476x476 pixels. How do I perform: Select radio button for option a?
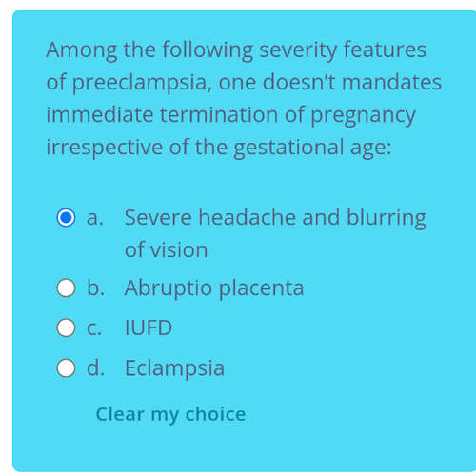[66, 218]
